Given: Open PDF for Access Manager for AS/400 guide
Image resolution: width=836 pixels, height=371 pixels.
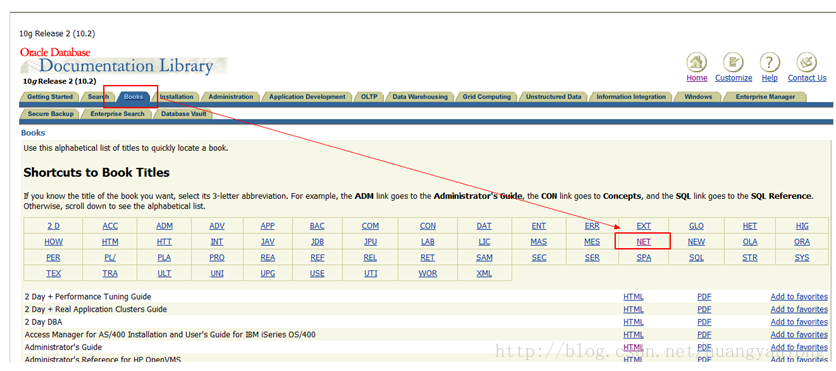Looking at the screenshot, I should click(x=704, y=335).
